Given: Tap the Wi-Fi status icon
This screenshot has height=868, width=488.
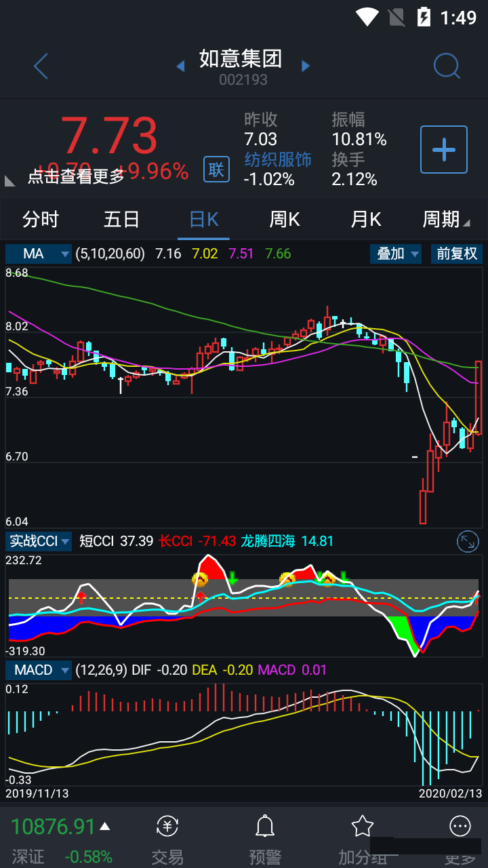Looking at the screenshot, I should point(367,17).
